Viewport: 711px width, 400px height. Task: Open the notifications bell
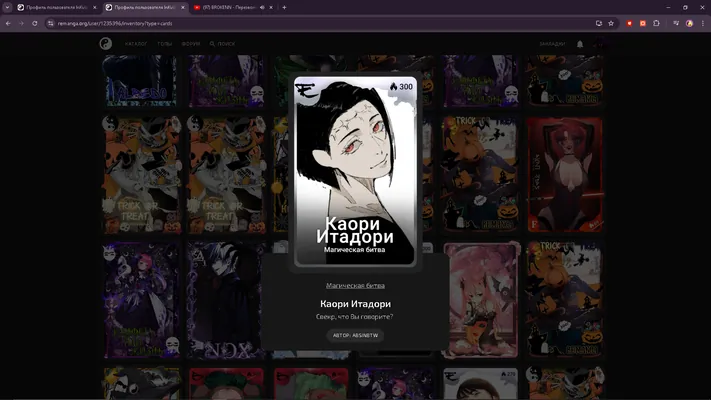[580, 44]
